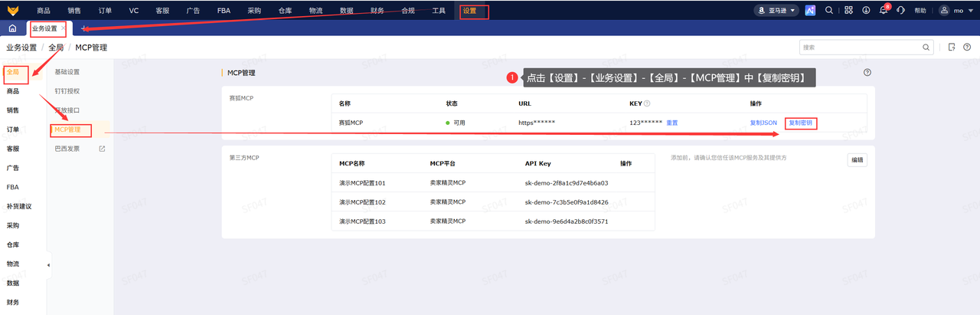This screenshot has width=980, height=315.
Task: Open the apps grid icon
Action: pyautogui.click(x=848, y=11)
